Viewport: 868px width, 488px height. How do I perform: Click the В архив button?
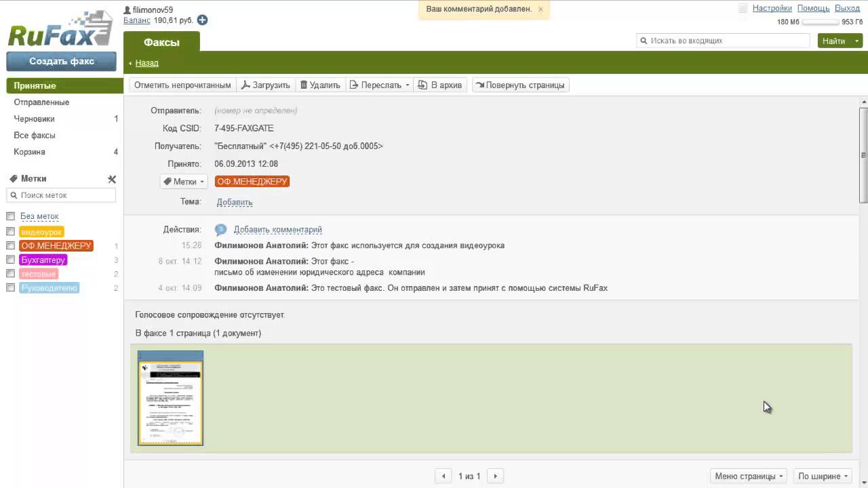[x=441, y=85]
